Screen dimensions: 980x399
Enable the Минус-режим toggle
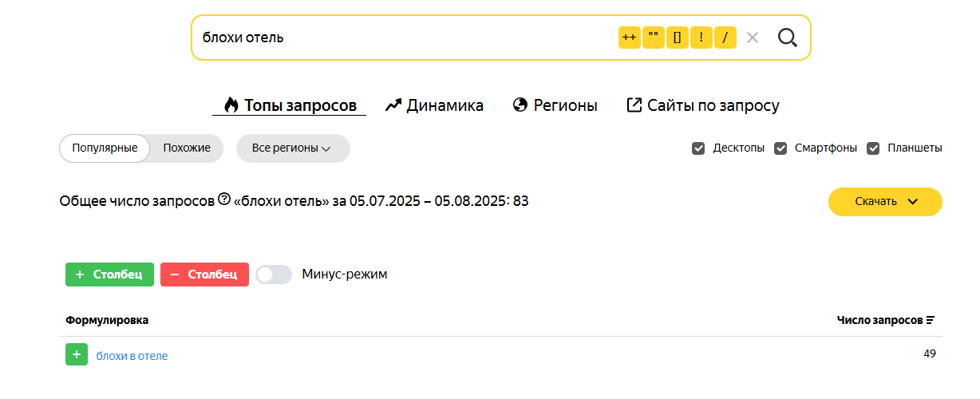(274, 275)
